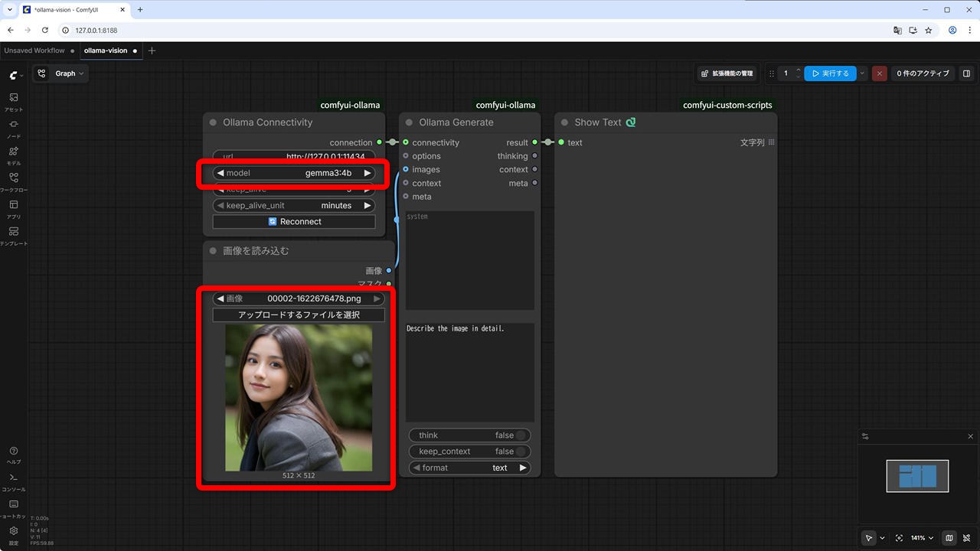This screenshot has width=980, height=551.
Task: Select the ollama-vision workflow tab
Action: [106, 51]
